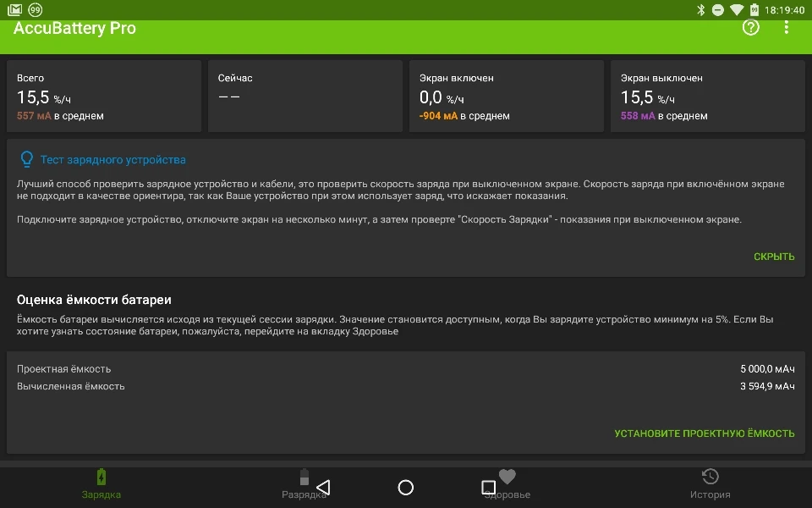
Task: Tap the AccuBattery Pro title
Action: click(74, 28)
